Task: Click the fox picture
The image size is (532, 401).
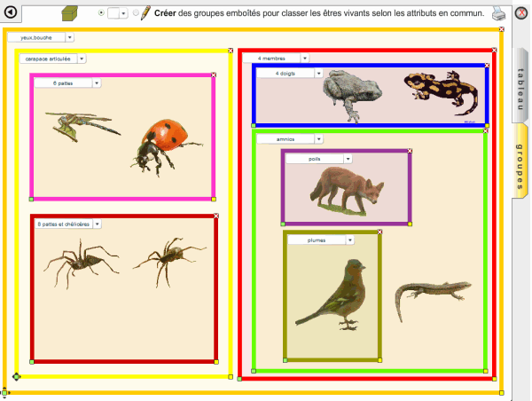Action: (347, 190)
